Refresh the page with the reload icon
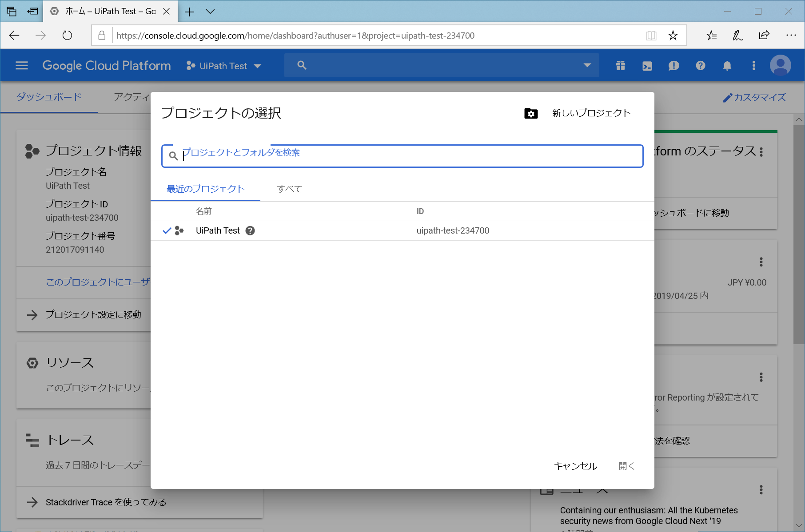Viewport: 805px width, 532px height. pos(67,36)
